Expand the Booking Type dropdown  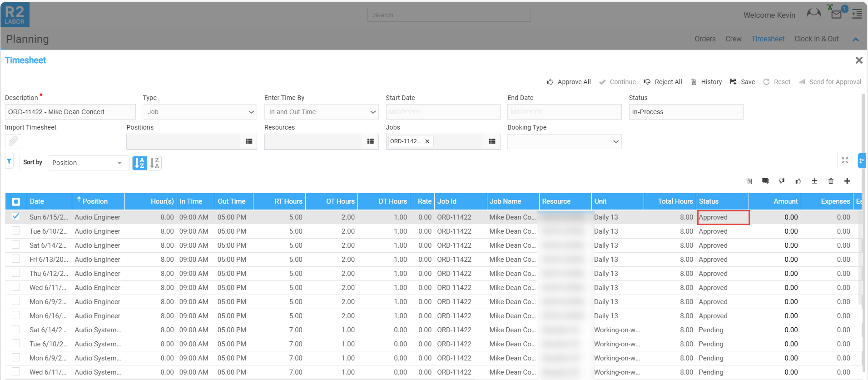564,141
